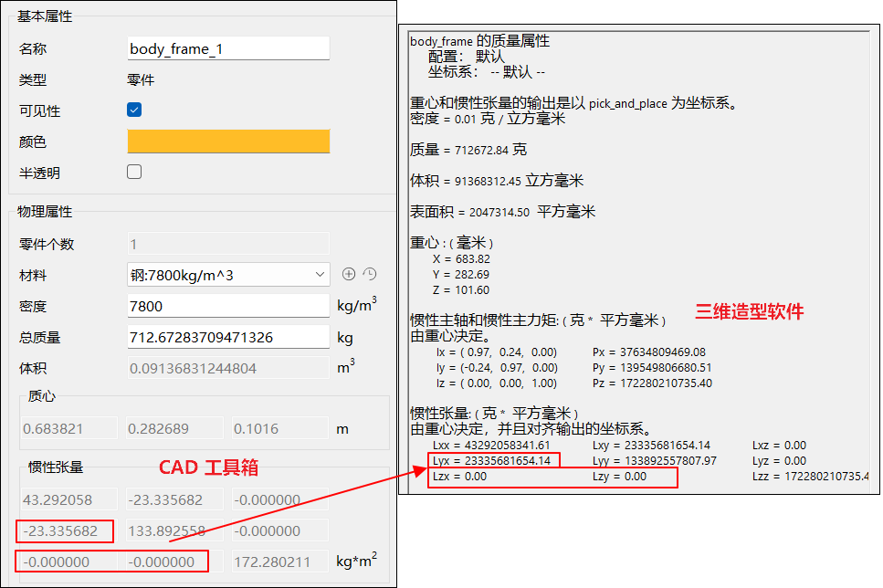Select the 体积 value 0.09136831244804

coord(228,368)
